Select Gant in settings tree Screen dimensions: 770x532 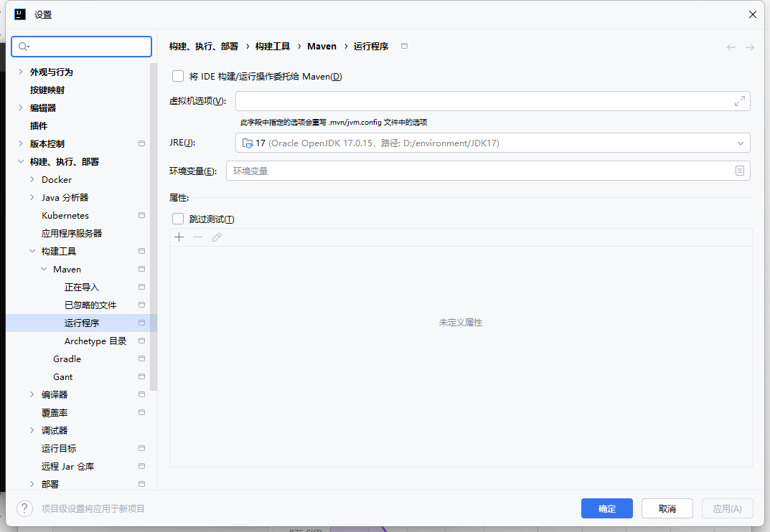tap(63, 377)
